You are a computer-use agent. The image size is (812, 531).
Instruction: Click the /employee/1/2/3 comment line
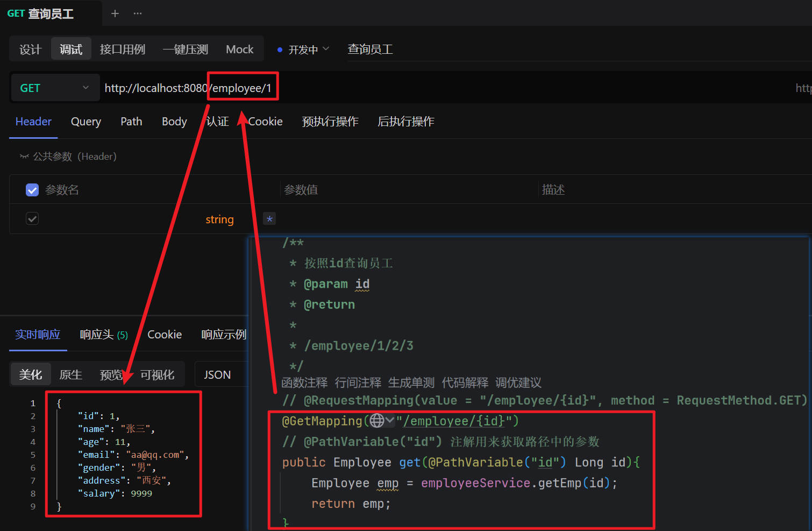tap(352, 345)
